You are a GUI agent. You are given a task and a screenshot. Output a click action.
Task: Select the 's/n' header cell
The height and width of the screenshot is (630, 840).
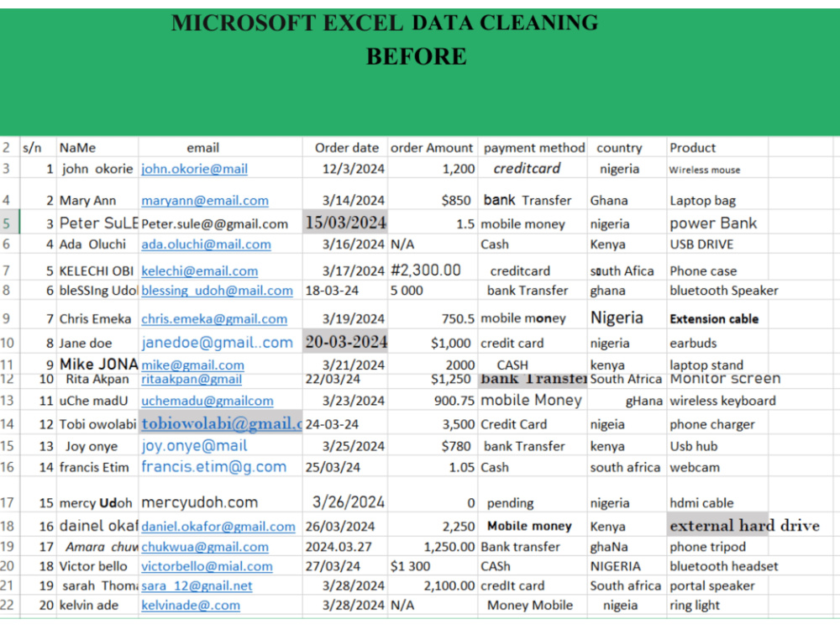38,147
